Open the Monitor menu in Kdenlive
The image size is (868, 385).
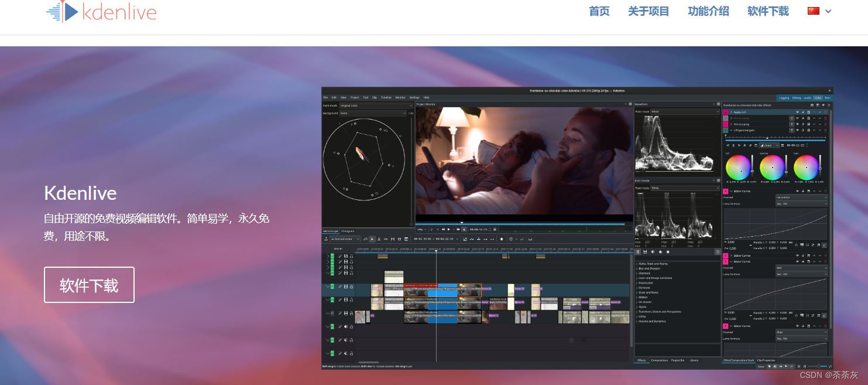400,97
